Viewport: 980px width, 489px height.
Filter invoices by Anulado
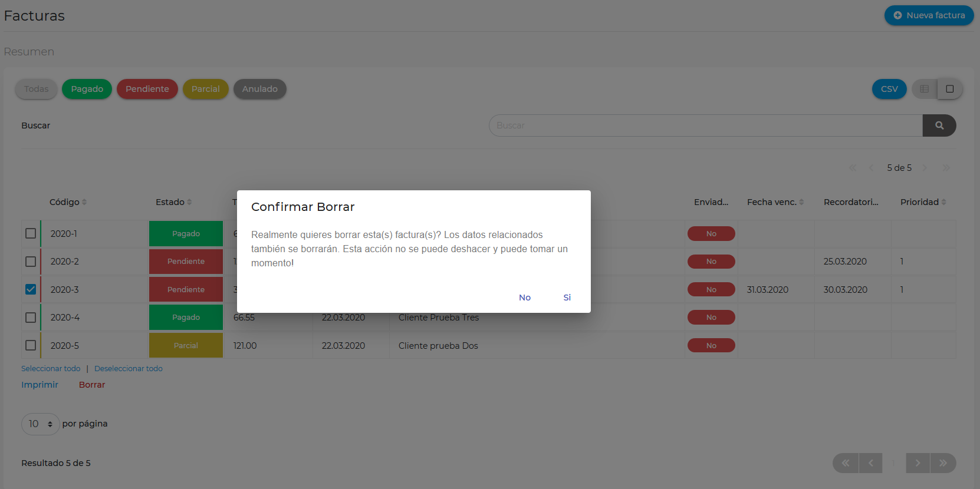tap(260, 89)
